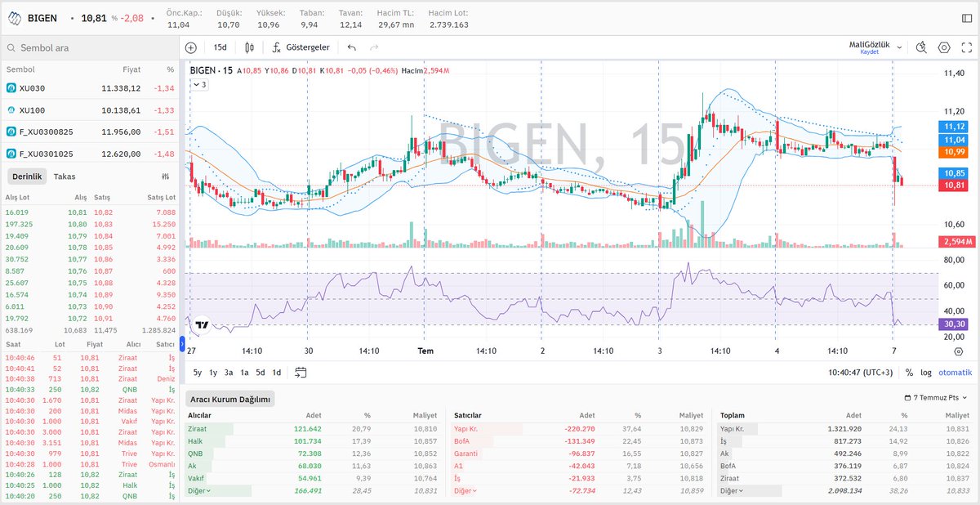Open the compare symbol plus icon
The height and width of the screenshot is (505, 980).
(190, 47)
